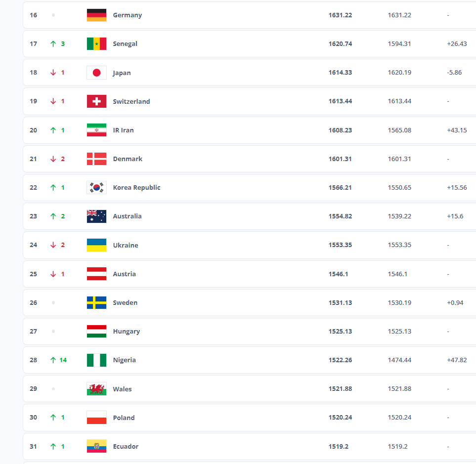
Task: Click Hungary's country name
Action: pyautogui.click(x=126, y=332)
